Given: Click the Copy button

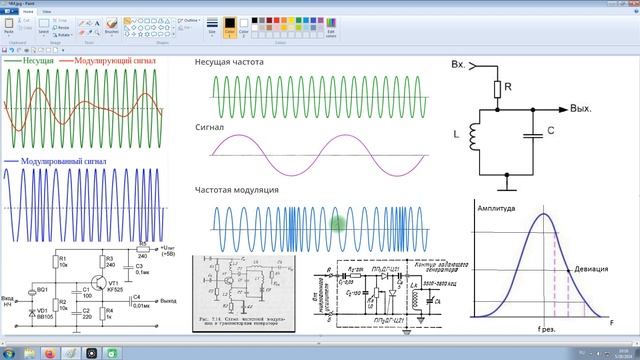Looking at the screenshot, I should [x=25, y=28].
